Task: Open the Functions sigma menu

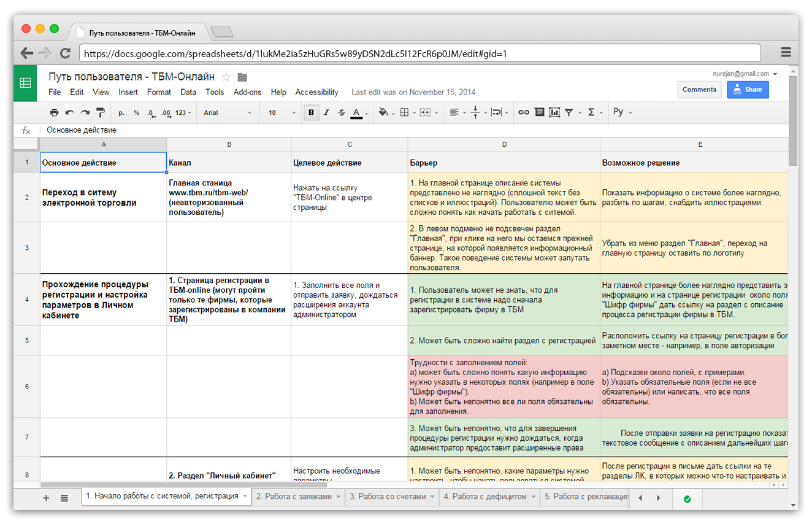Action: tap(594, 112)
